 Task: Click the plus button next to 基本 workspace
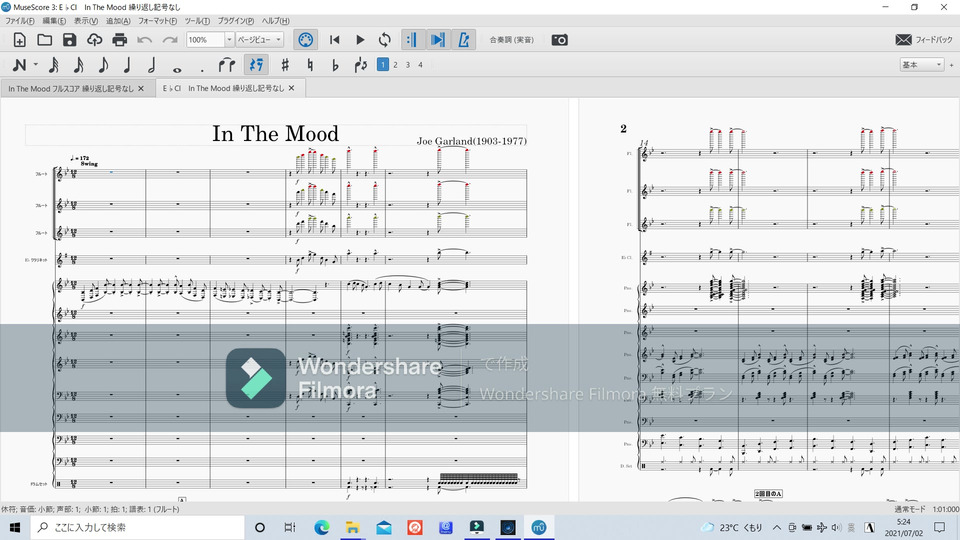click(951, 64)
